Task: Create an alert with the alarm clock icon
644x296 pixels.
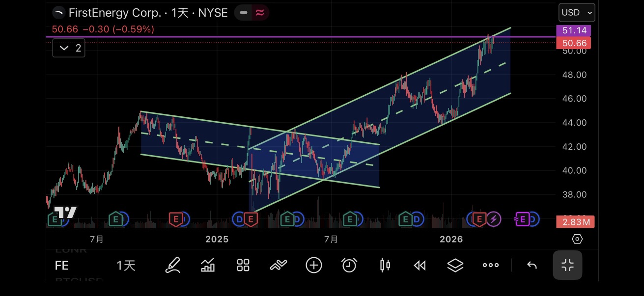Action: click(349, 266)
